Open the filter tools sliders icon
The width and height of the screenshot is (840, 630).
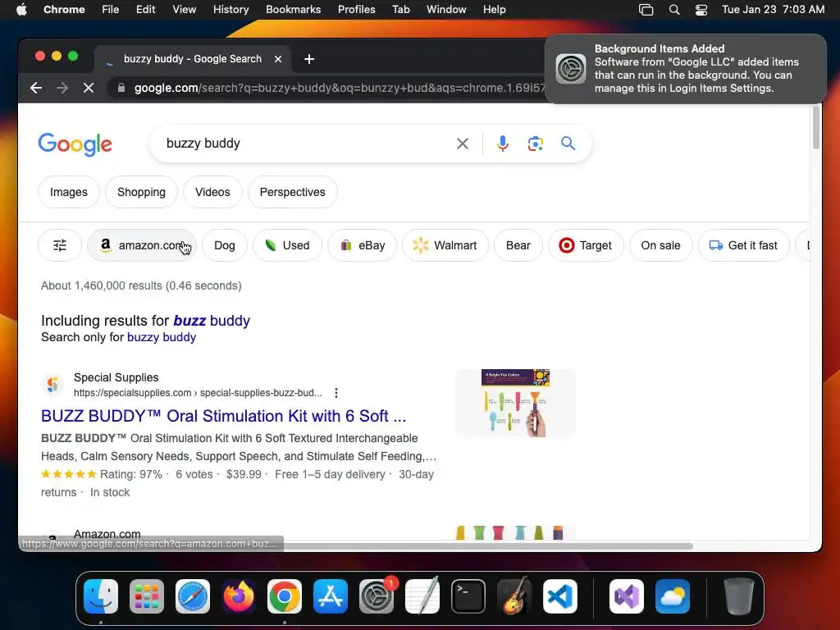(x=60, y=245)
